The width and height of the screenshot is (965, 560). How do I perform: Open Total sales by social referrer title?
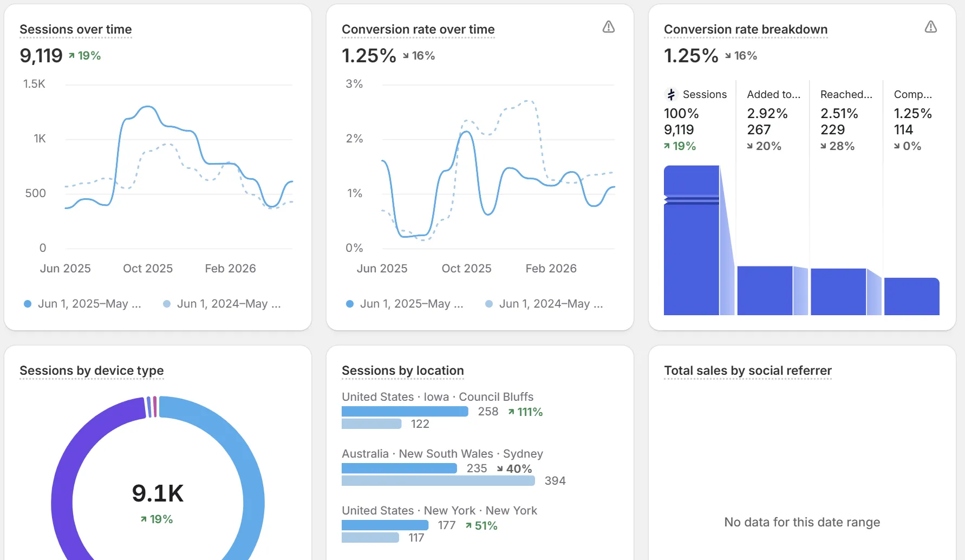tap(748, 370)
